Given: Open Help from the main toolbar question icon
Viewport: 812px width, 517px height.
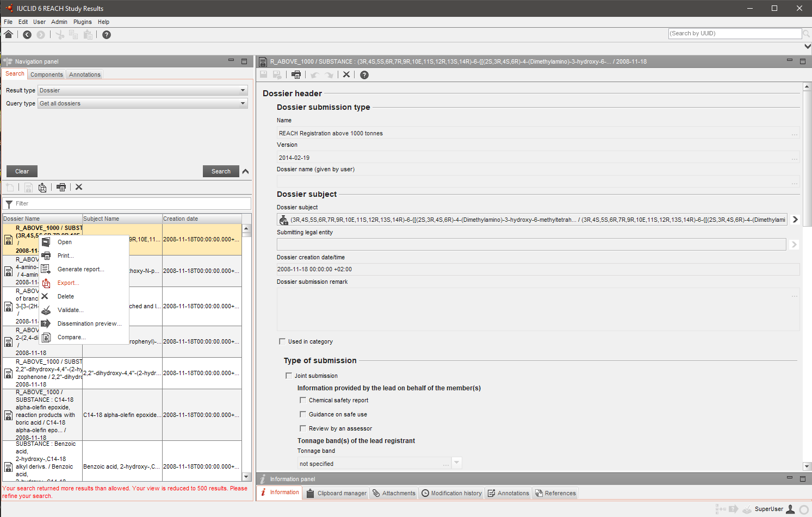Looking at the screenshot, I should (107, 35).
